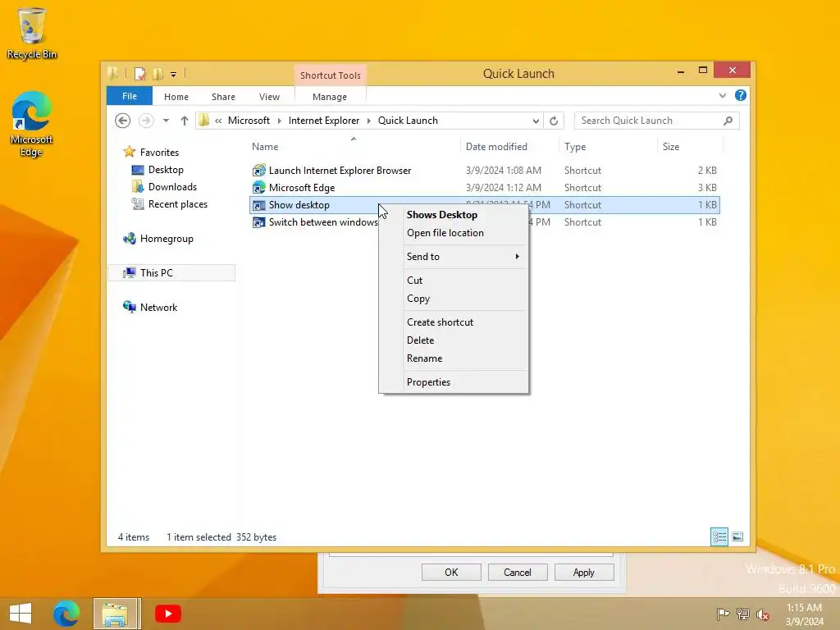Expand the ribbon with the chevron
840x630 pixels.
[722, 95]
